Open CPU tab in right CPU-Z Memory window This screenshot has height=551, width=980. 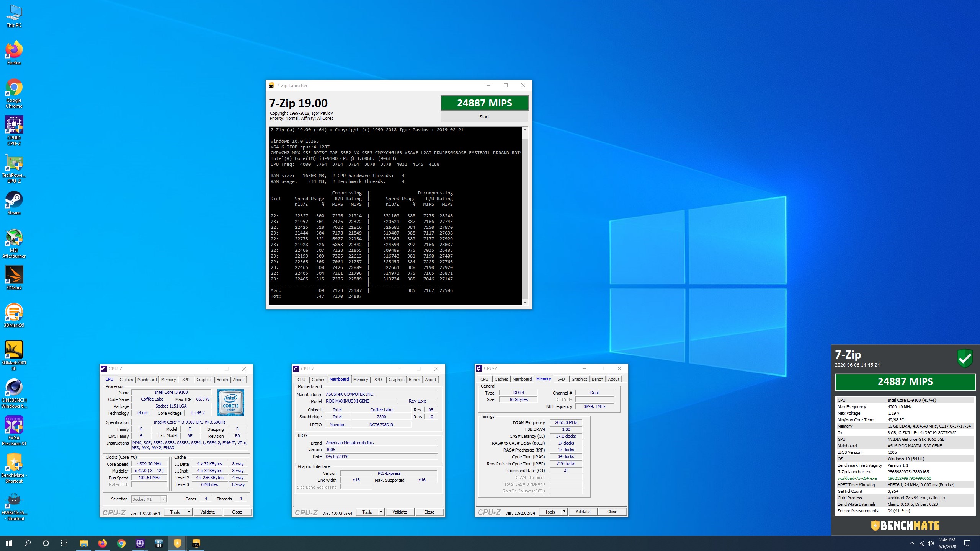point(484,379)
